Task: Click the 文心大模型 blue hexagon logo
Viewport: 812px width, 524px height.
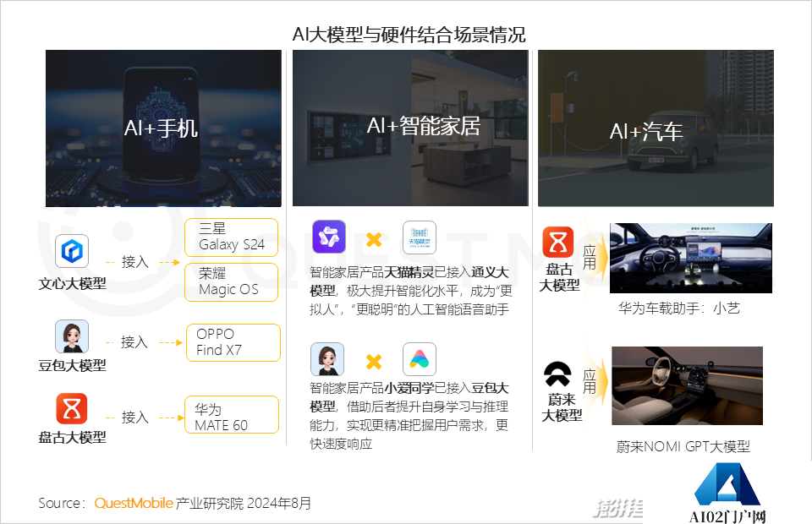Action: [x=72, y=251]
